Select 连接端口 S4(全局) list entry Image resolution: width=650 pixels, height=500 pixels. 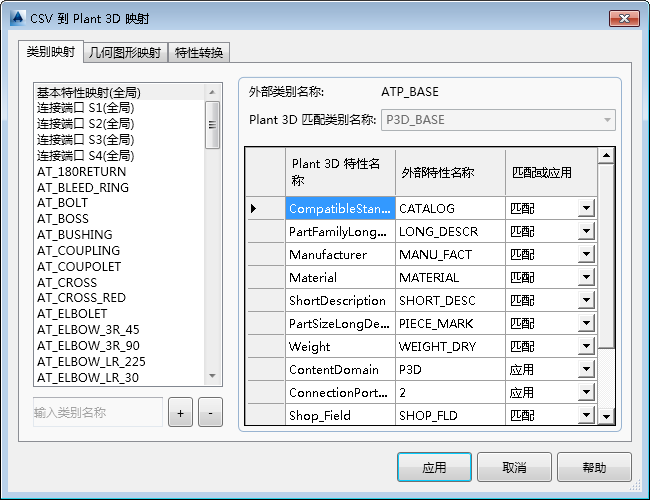[x=119, y=155]
